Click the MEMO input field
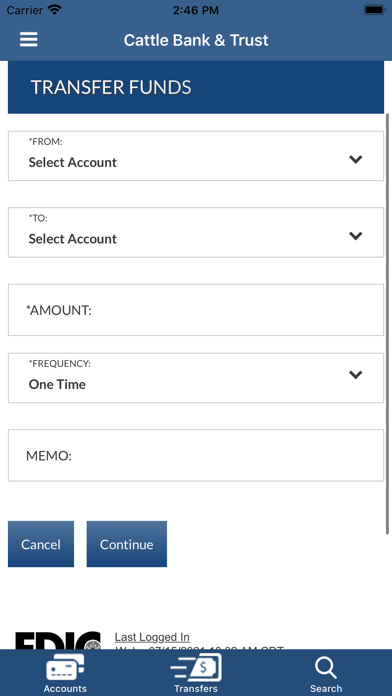 [196, 455]
